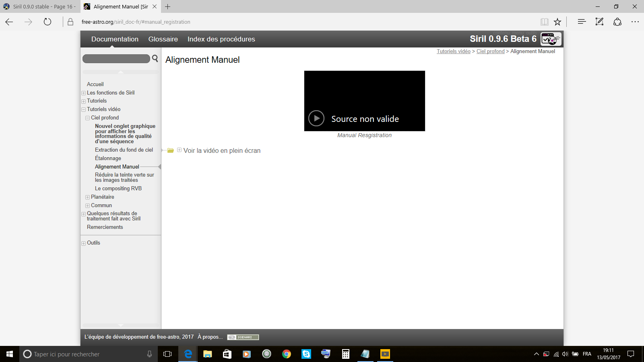Viewport: 644px width, 362px height.
Task: Click the Siril logo icon in header
Action: tap(551, 39)
